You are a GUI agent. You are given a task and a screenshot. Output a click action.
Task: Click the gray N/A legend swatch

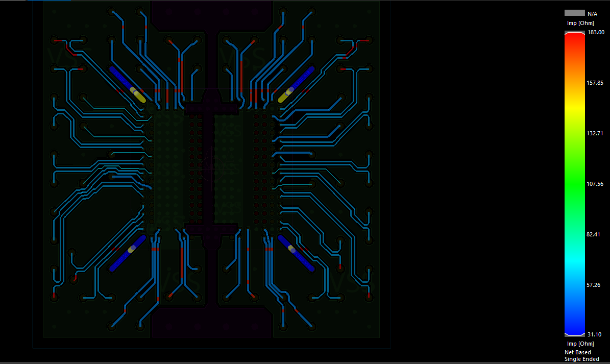[x=574, y=13]
